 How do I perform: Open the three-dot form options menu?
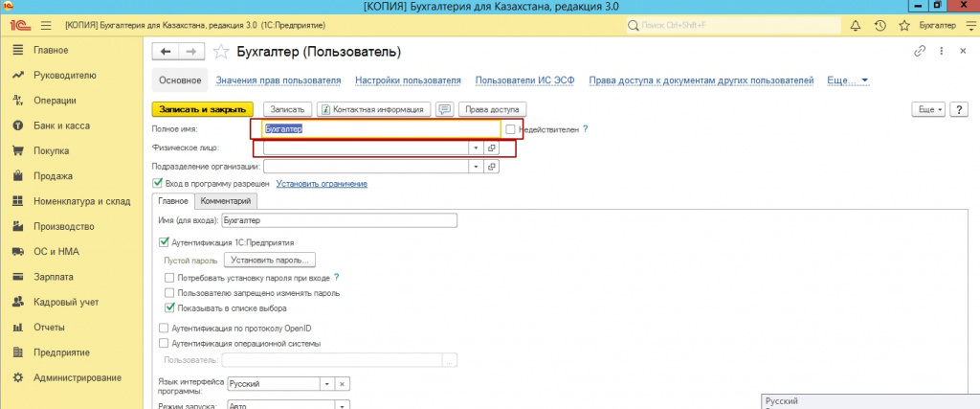[x=942, y=52]
